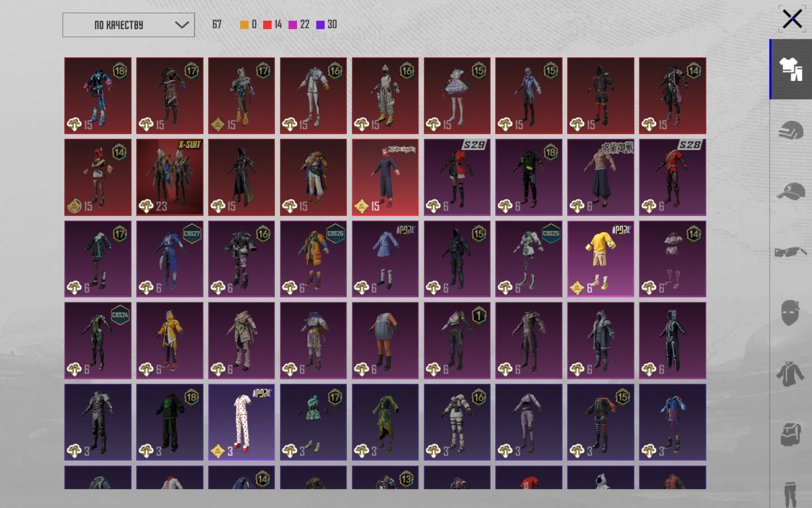Select the jacket category icon
This screenshot has width=812, height=508.
pyautogui.click(x=790, y=374)
